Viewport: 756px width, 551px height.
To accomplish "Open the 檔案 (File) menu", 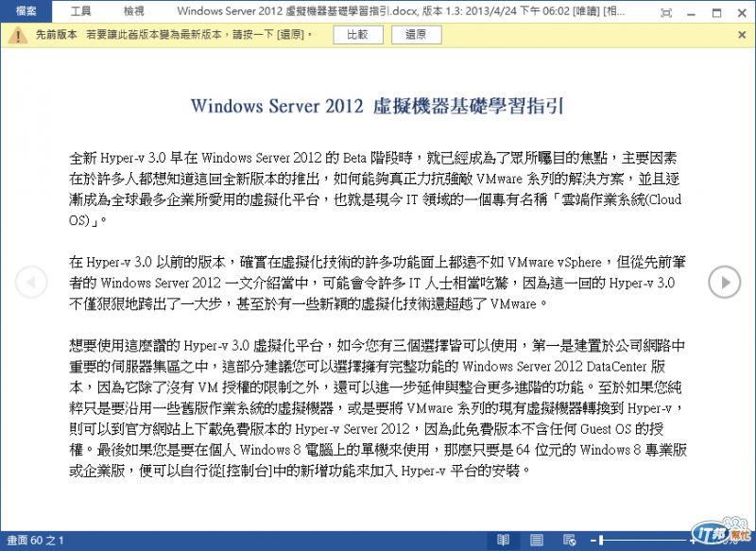I will [26, 11].
